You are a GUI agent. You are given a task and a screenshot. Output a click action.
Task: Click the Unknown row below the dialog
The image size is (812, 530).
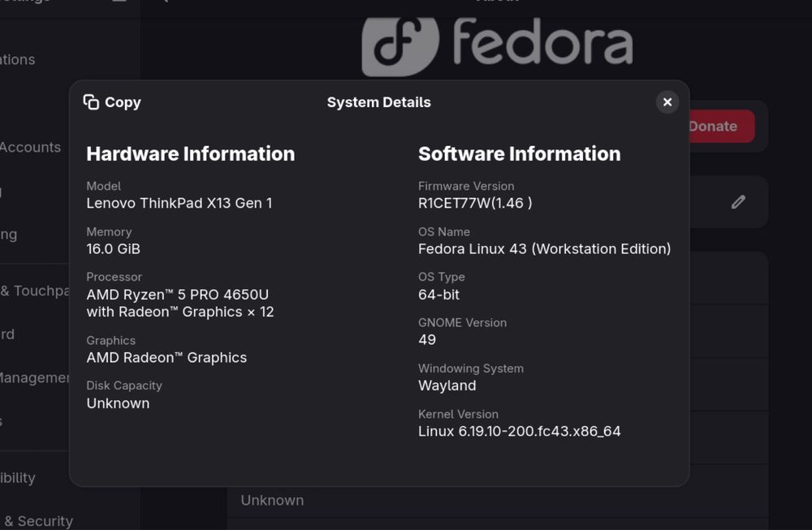click(497, 501)
